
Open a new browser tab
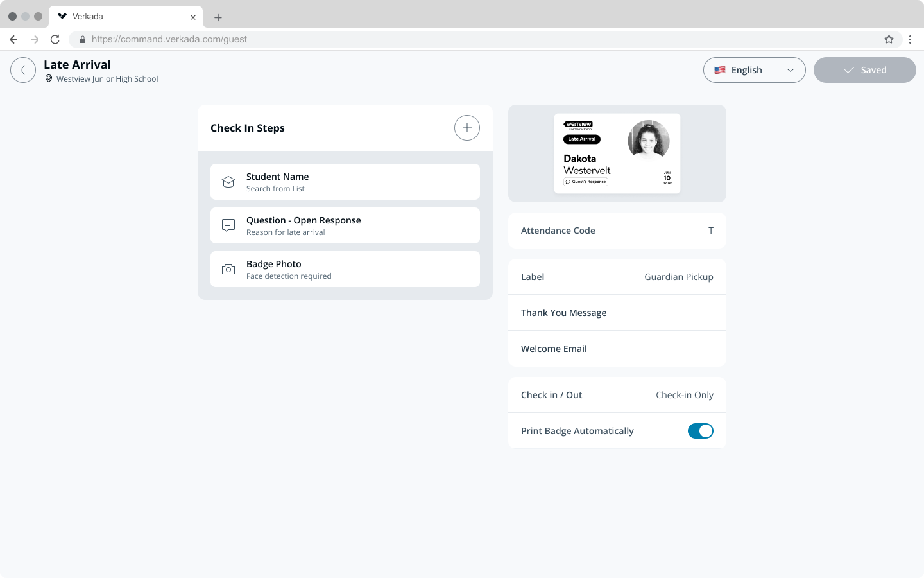[x=218, y=17]
